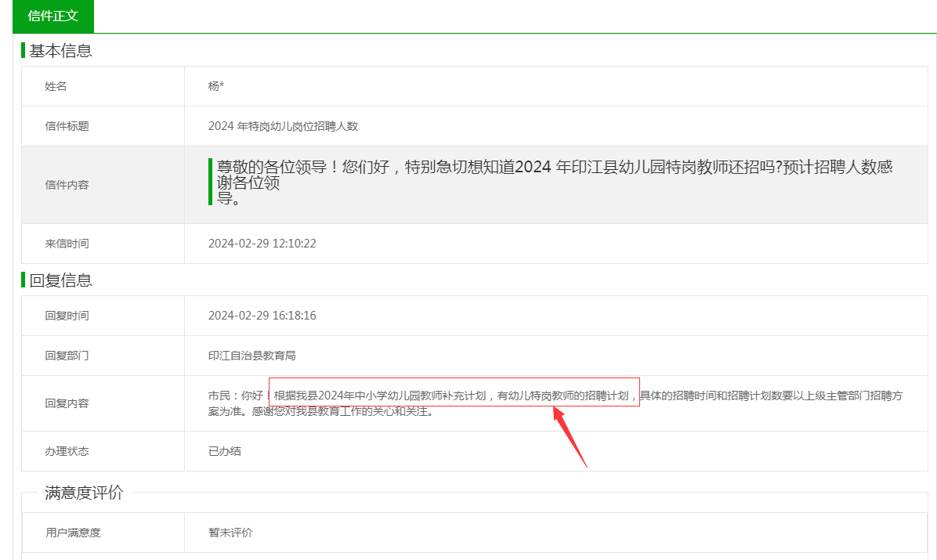Click the 用户满意度 row label
The height and width of the screenshot is (560, 937).
[x=73, y=533]
